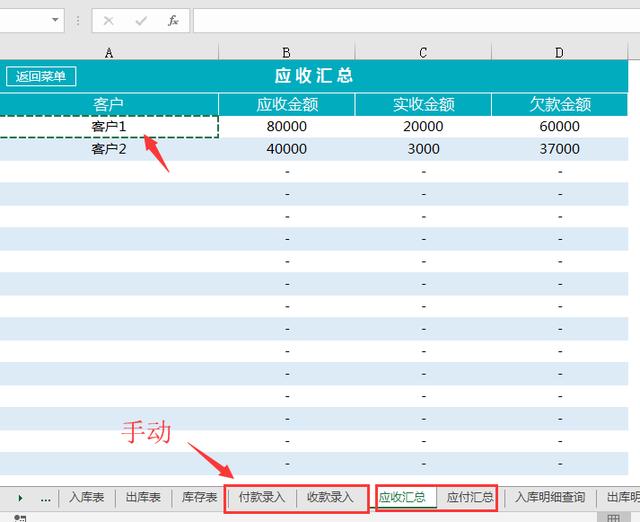
Task: Click the Enter checkmark formula bar icon
Action: pyautogui.click(x=141, y=20)
